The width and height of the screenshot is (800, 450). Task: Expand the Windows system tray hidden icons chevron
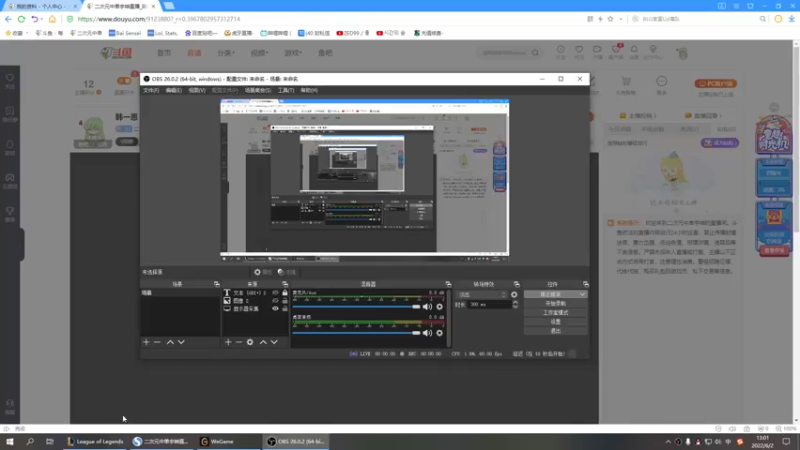click(668, 442)
